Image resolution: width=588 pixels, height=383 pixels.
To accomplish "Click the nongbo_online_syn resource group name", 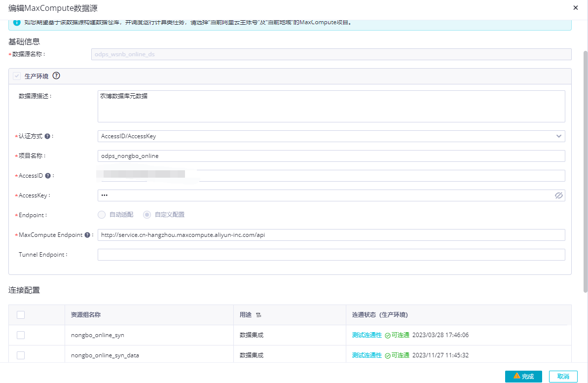I will [98, 335].
